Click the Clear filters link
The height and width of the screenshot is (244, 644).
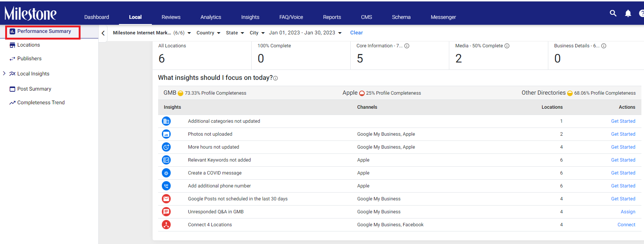pos(357,33)
